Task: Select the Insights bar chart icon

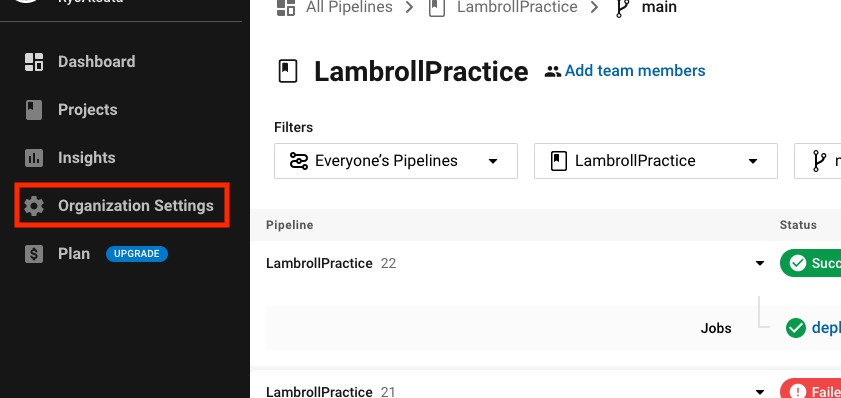Action: coord(34,158)
